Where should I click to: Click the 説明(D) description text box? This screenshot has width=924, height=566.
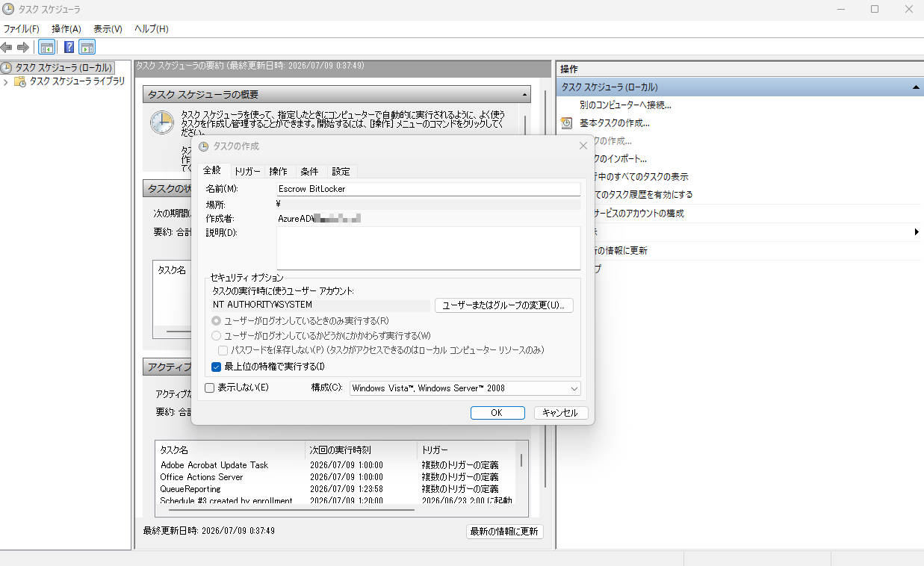(x=429, y=248)
